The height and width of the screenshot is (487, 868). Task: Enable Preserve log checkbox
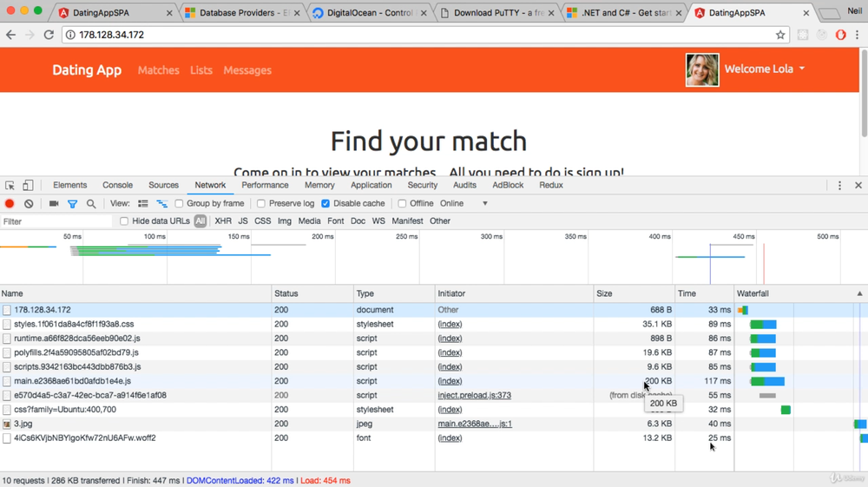261,204
